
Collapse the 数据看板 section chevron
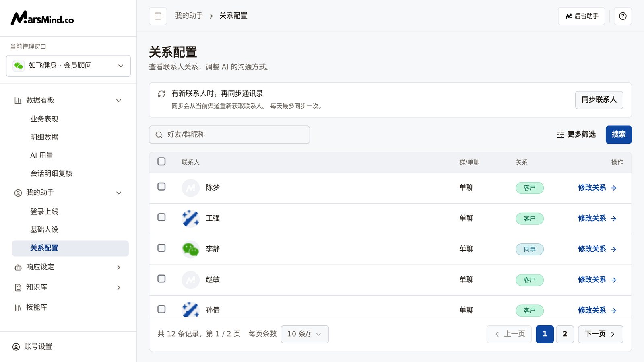pos(119,100)
